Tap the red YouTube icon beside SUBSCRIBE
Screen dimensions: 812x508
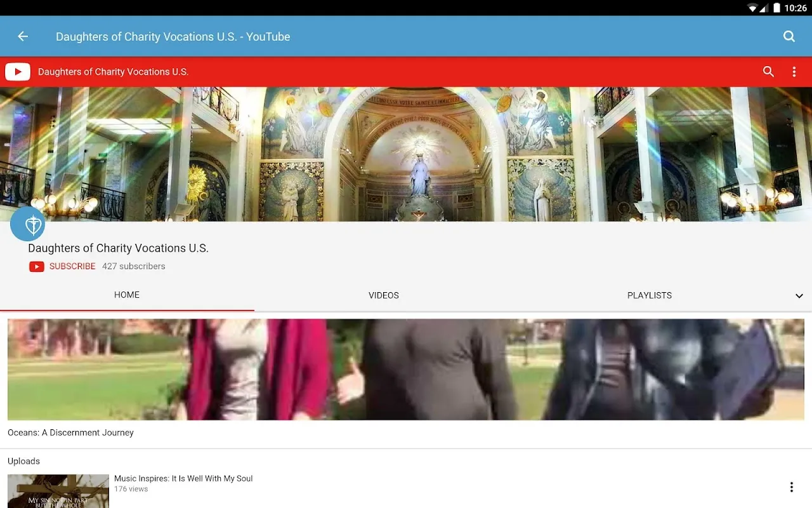point(37,267)
